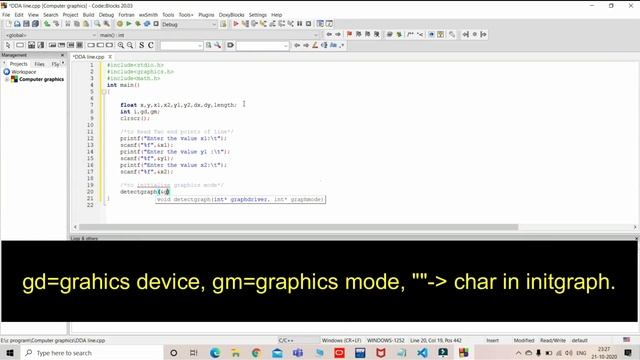Image resolution: width=640 pixels, height=360 pixels.
Task: Close the DDA line.cpp editor tab
Action: (110, 57)
